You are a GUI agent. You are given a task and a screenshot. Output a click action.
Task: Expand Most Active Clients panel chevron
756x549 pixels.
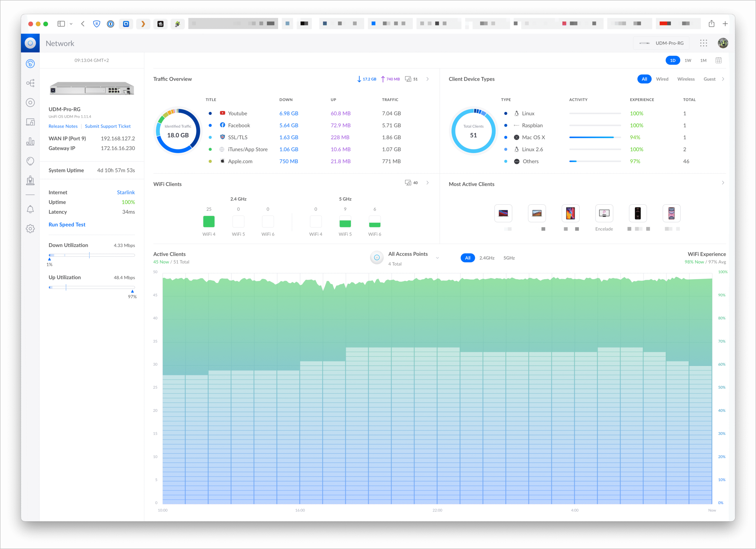coord(723,183)
